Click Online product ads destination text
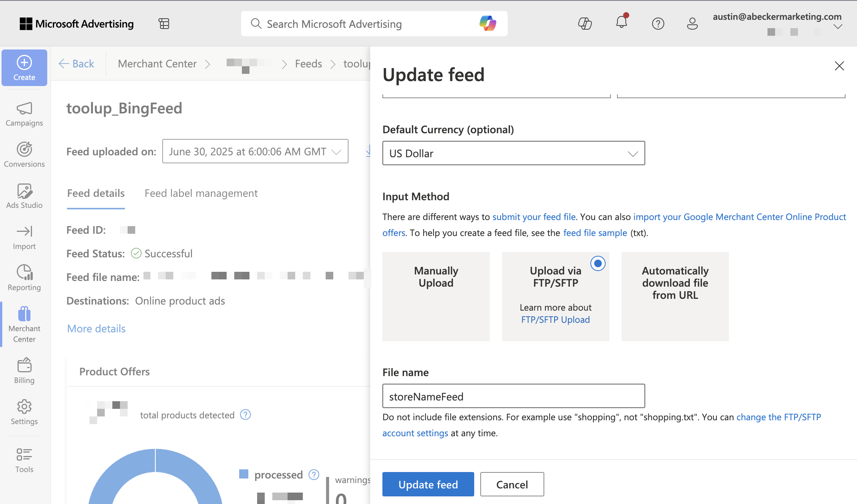Image resolution: width=857 pixels, height=504 pixels. tap(180, 301)
